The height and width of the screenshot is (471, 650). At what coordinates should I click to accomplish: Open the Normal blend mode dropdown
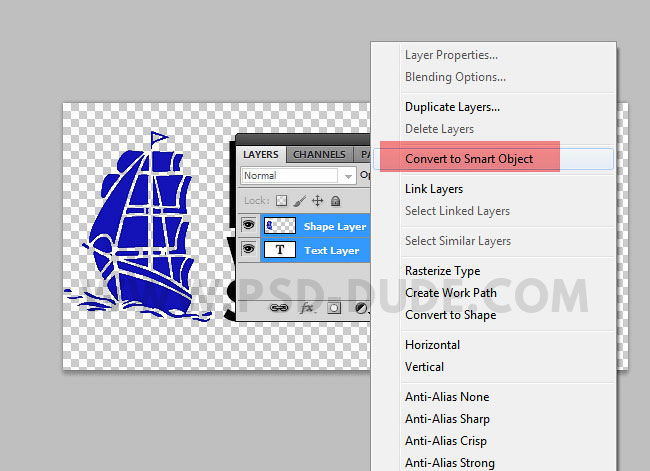click(x=298, y=175)
